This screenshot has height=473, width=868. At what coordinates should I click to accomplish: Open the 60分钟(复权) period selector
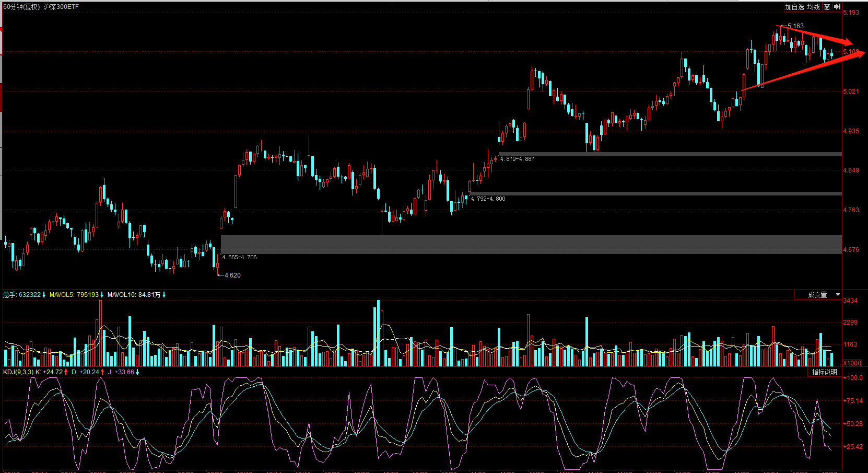[x=21, y=7]
